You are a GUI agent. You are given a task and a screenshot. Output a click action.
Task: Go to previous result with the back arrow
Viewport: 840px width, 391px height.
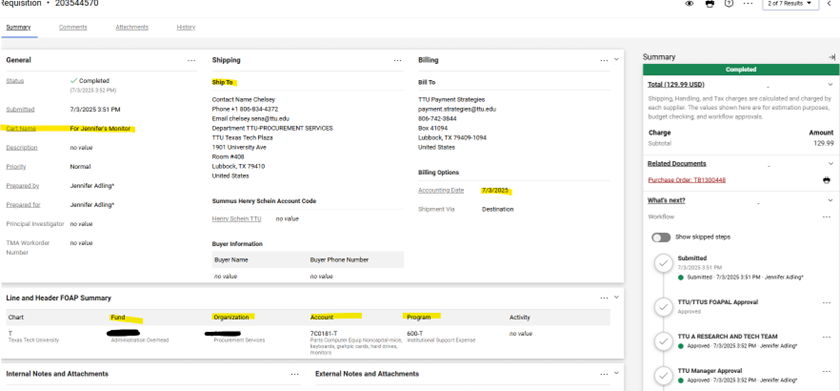click(x=829, y=4)
